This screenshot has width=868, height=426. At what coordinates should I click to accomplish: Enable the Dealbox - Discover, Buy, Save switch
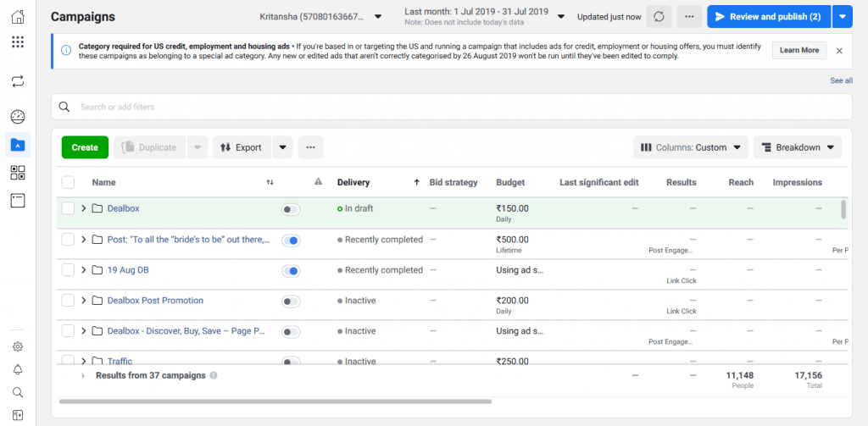click(292, 332)
